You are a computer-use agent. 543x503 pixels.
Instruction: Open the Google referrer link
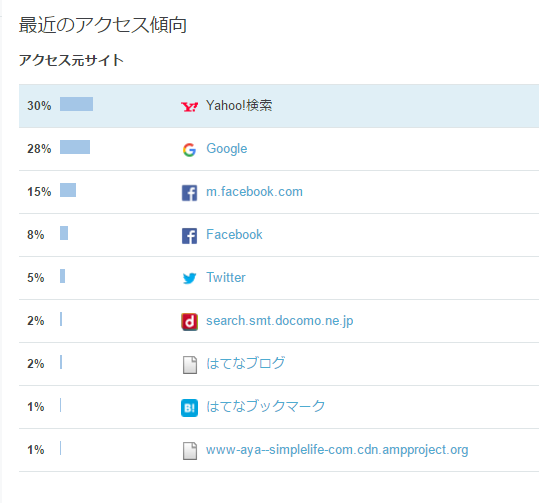coord(227,149)
